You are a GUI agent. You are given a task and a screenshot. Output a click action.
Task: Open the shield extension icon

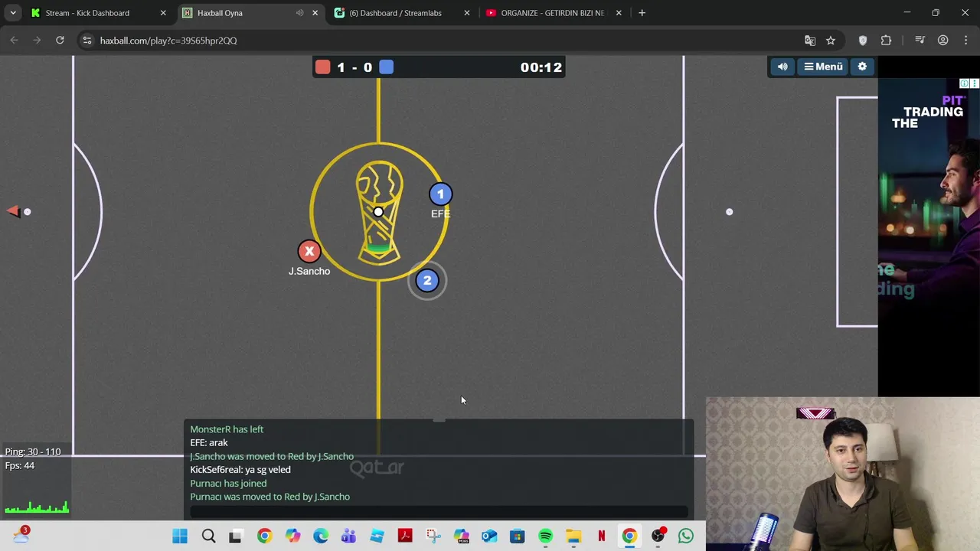click(863, 41)
